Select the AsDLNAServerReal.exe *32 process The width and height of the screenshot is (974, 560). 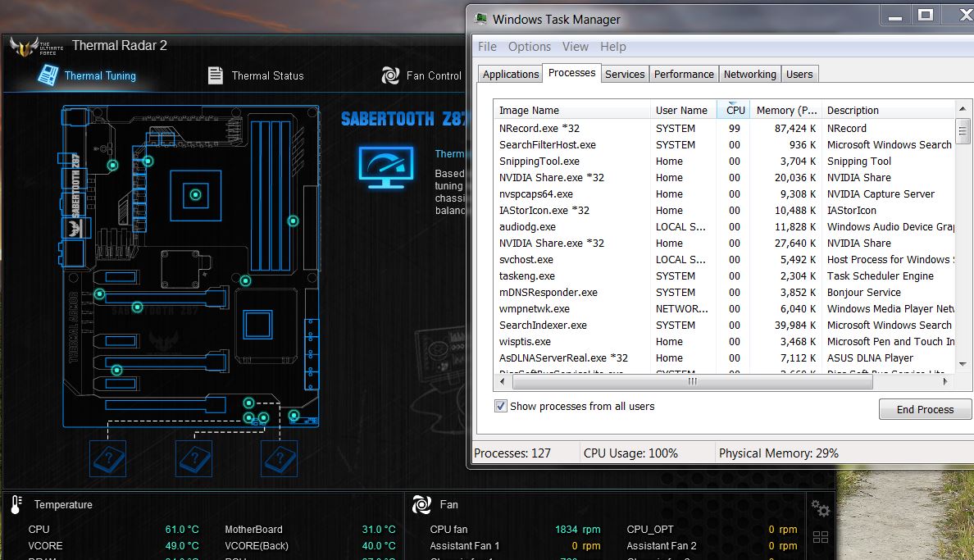[x=725, y=358]
